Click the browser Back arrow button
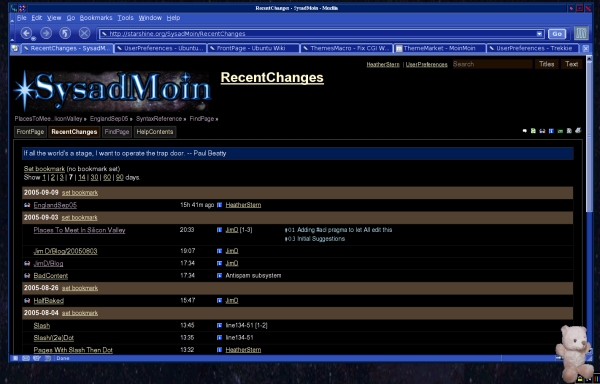 (x=26, y=33)
